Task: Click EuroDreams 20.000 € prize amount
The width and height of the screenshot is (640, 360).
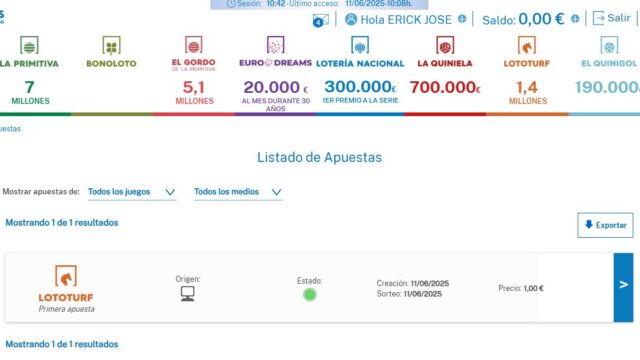Action: pos(276,87)
